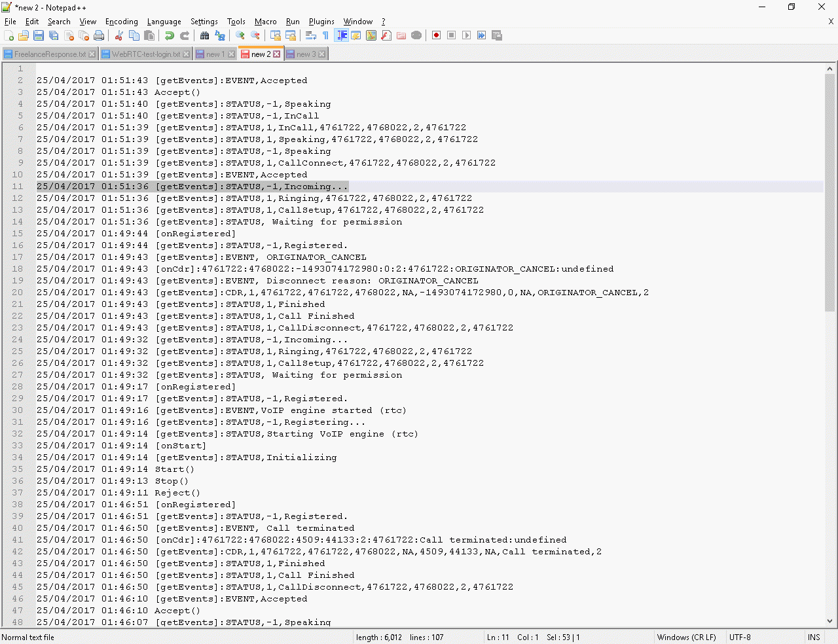
Task: Close document X at menu bar's right end
Action: [831, 22]
